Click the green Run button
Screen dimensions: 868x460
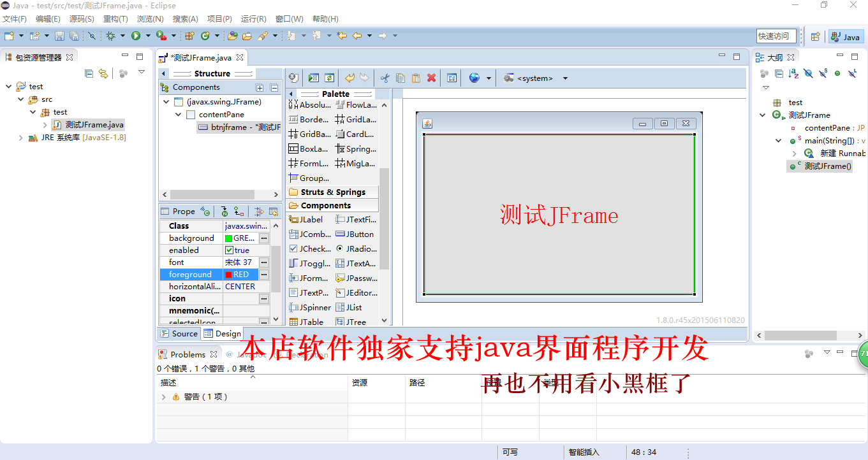coord(136,36)
